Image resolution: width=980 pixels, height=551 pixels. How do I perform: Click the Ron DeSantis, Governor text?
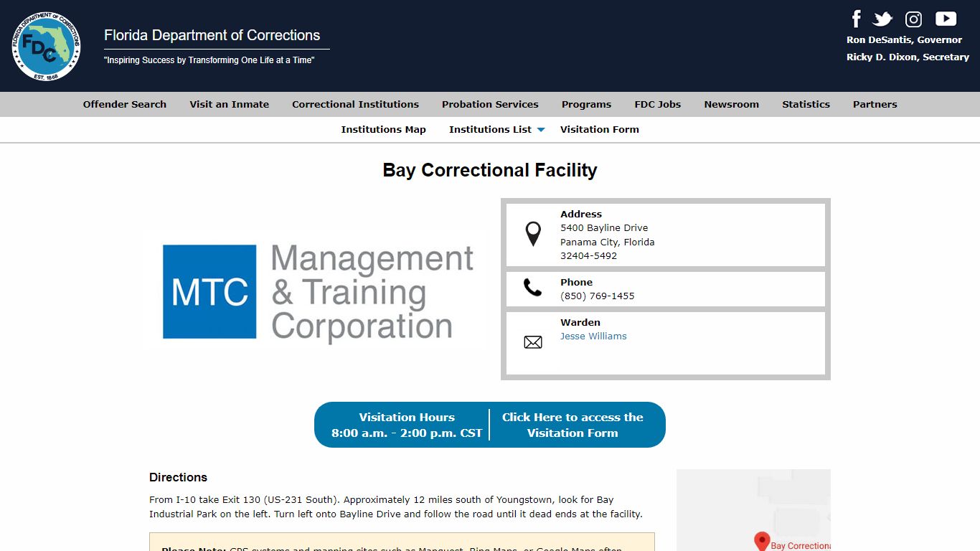click(904, 39)
